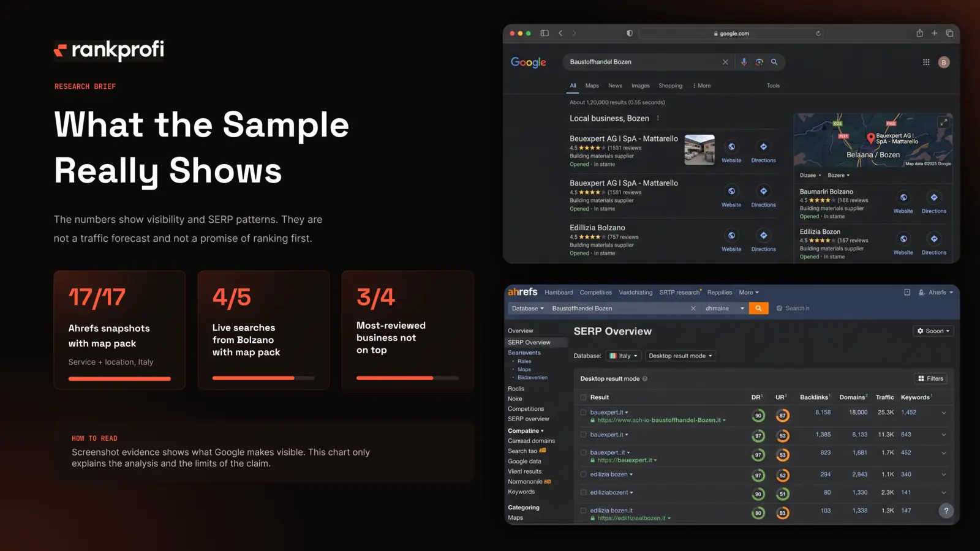This screenshot has width=980, height=551.
Task: Collapse the Compatine sidebar section
Action: click(x=526, y=431)
